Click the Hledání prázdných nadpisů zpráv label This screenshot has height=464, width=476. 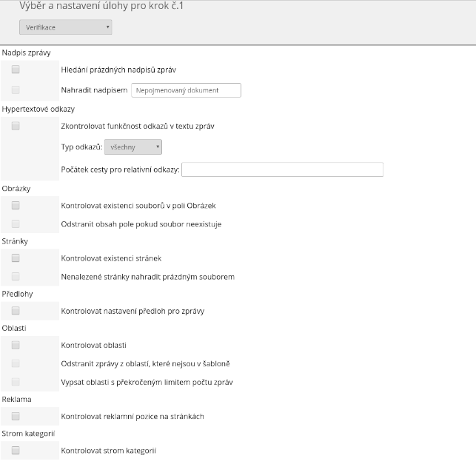coord(118,70)
